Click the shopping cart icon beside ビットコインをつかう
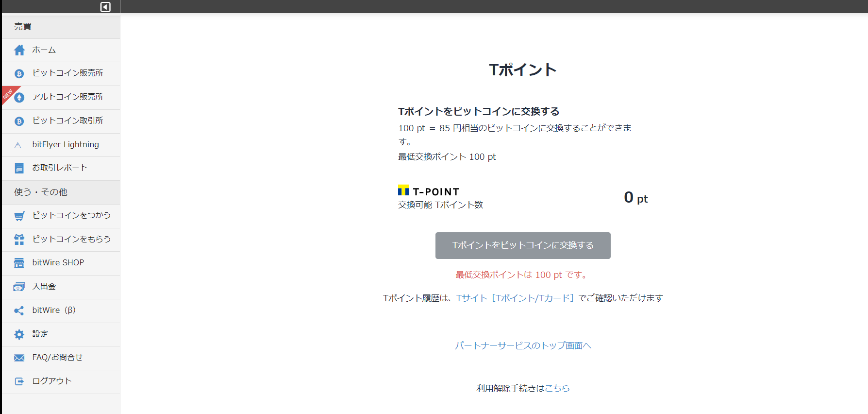The image size is (868, 414). click(x=19, y=216)
